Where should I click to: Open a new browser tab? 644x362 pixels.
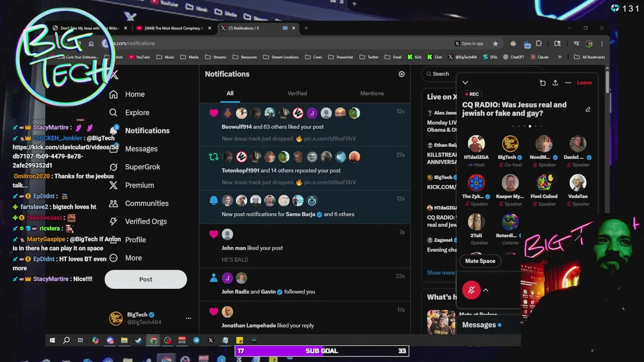306,28
